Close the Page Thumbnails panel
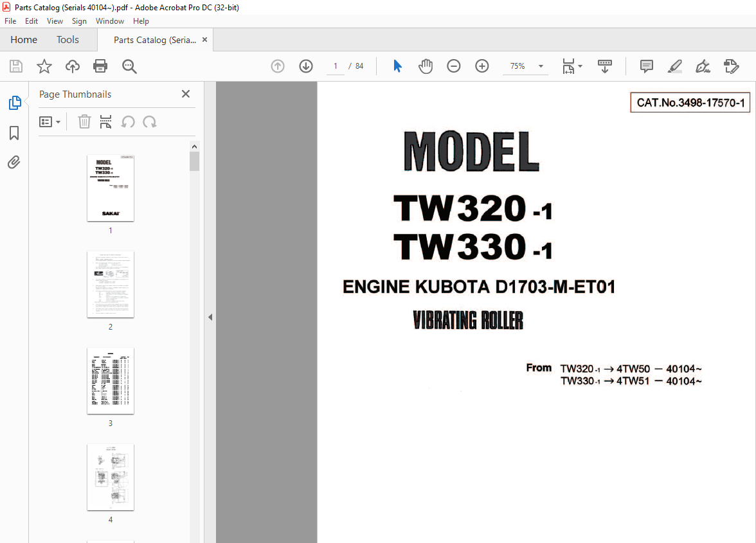 tap(186, 94)
